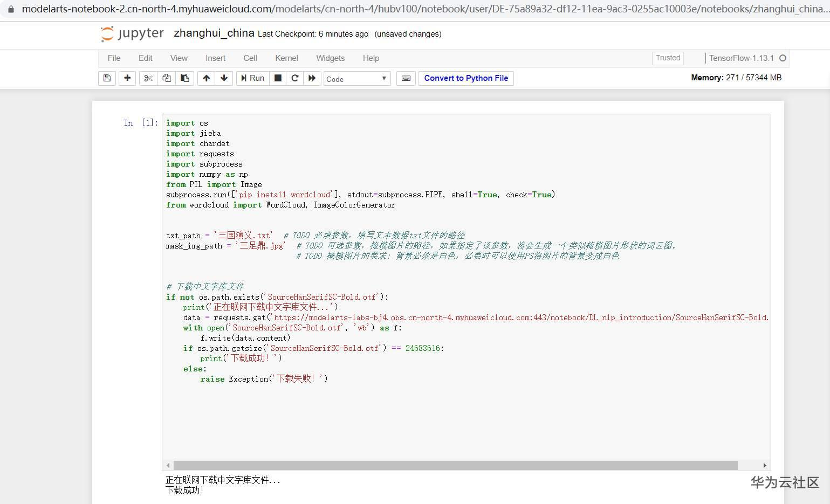The width and height of the screenshot is (830, 504).
Task: Click the 'from PIL import Image' line
Action: tap(214, 184)
